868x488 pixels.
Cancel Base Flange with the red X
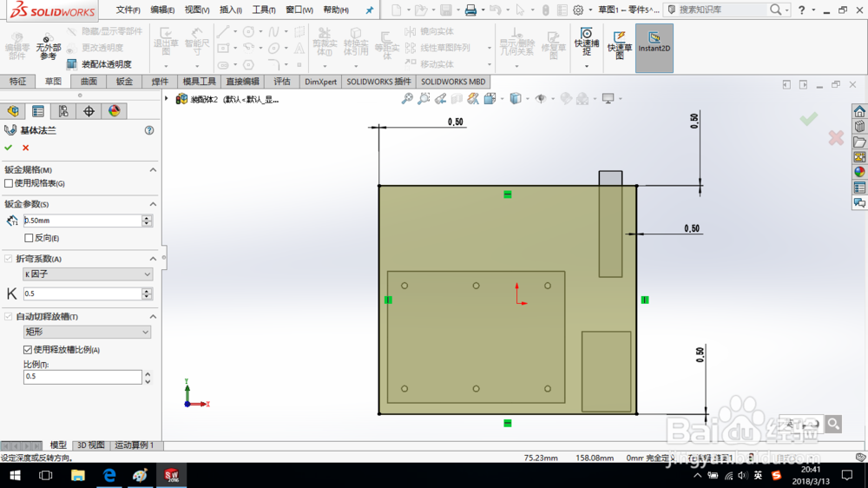coord(25,148)
